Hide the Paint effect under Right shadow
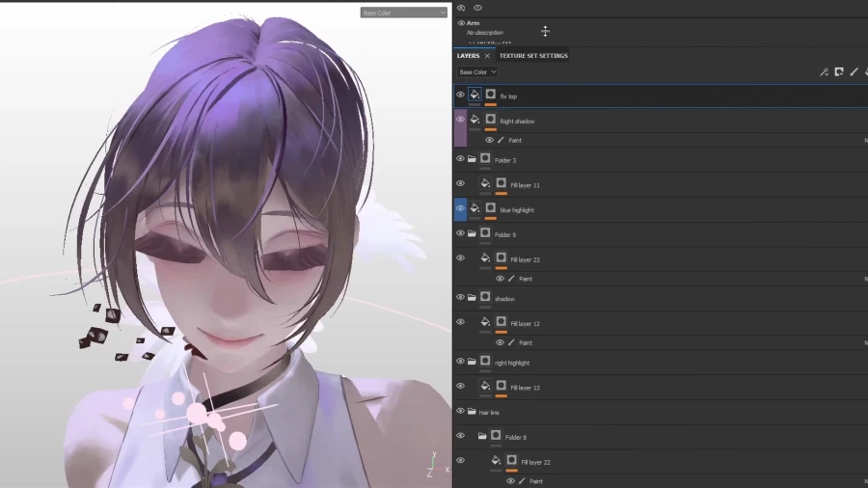This screenshot has width=868, height=488. click(489, 140)
